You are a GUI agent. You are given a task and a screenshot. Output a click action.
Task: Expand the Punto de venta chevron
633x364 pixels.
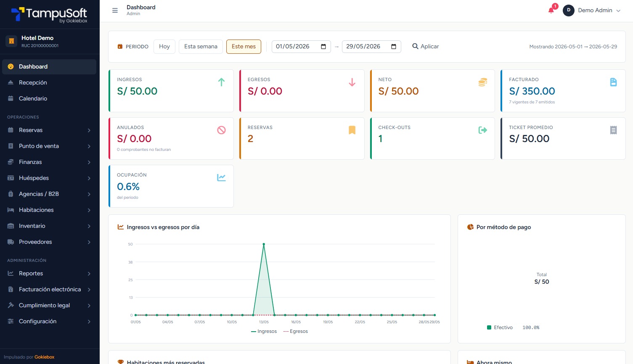click(x=89, y=146)
